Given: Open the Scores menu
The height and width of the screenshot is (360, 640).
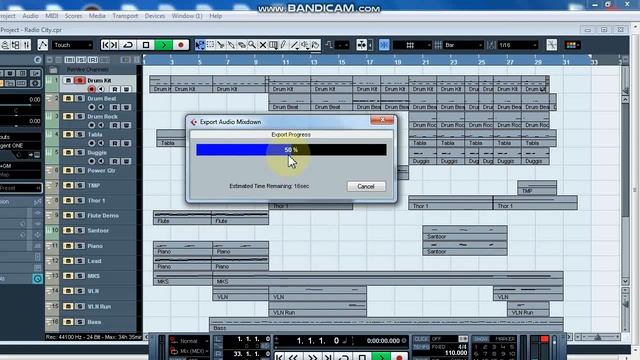Looking at the screenshot, I should pos(73,16).
